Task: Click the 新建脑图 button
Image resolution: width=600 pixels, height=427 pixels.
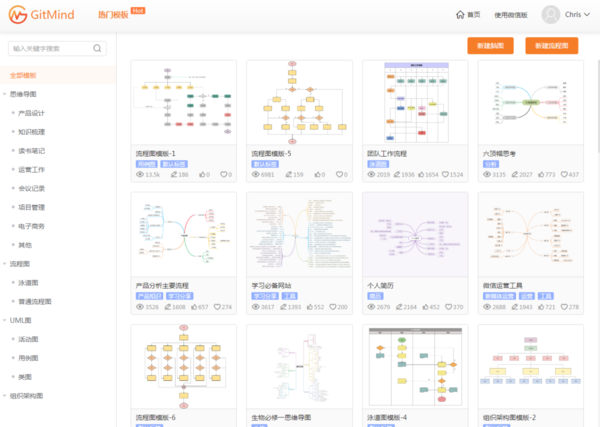Action: click(490, 46)
